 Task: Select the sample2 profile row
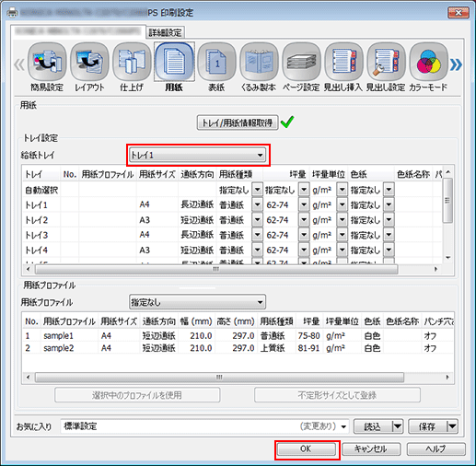click(238, 348)
